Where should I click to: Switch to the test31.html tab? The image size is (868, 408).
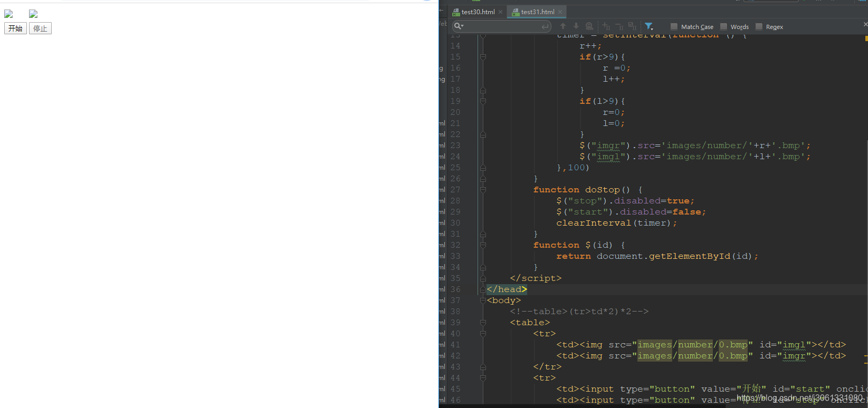(x=537, y=12)
